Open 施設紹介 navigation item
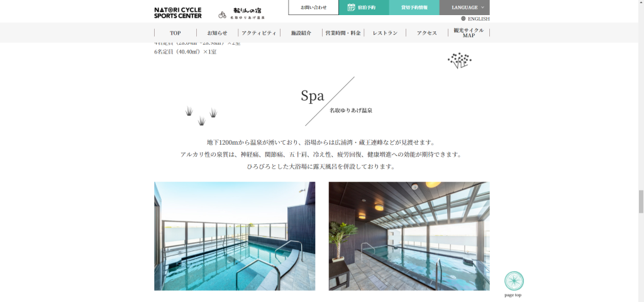Screen dimensions: 644x302 pyautogui.click(x=301, y=33)
